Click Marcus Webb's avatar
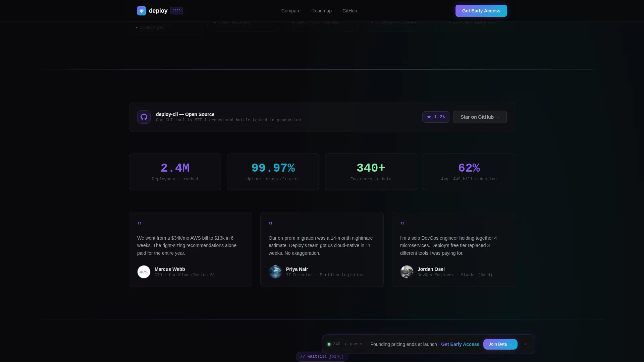Image resolution: width=644 pixels, height=362 pixels. pos(144,272)
